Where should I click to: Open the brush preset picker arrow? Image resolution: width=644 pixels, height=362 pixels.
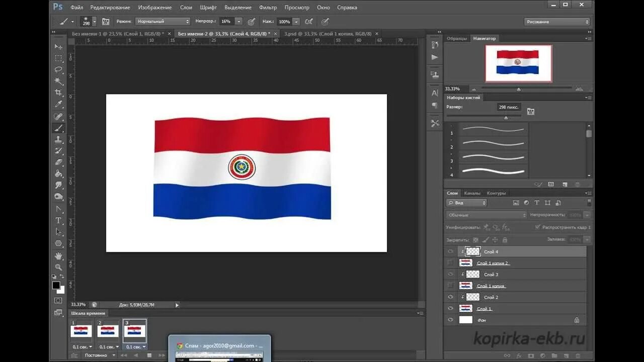(x=94, y=22)
